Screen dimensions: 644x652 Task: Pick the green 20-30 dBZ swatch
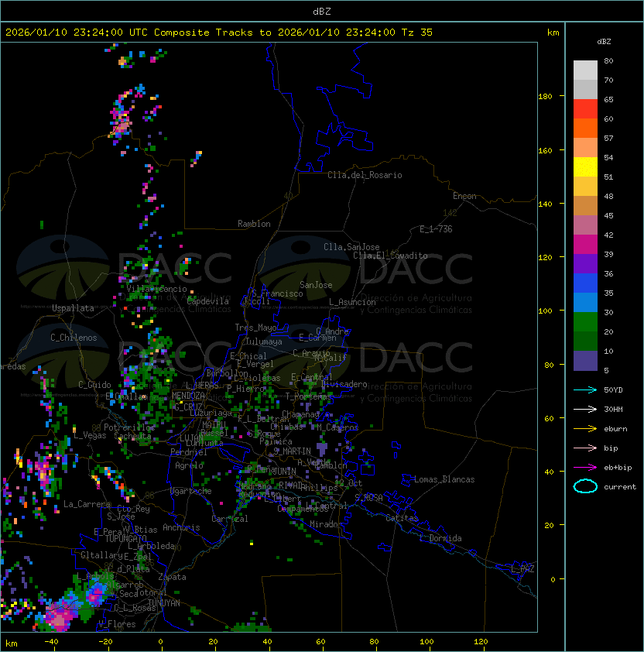pyautogui.click(x=585, y=322)
